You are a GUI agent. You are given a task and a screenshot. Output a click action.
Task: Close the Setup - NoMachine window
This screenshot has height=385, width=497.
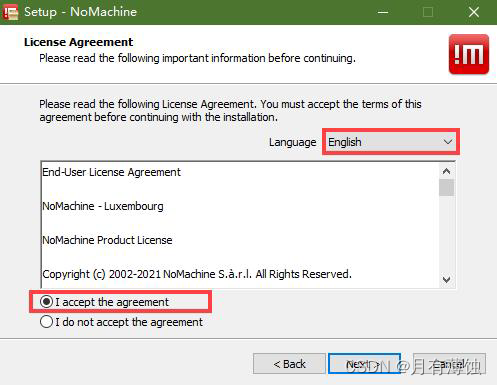coord(474,12)
